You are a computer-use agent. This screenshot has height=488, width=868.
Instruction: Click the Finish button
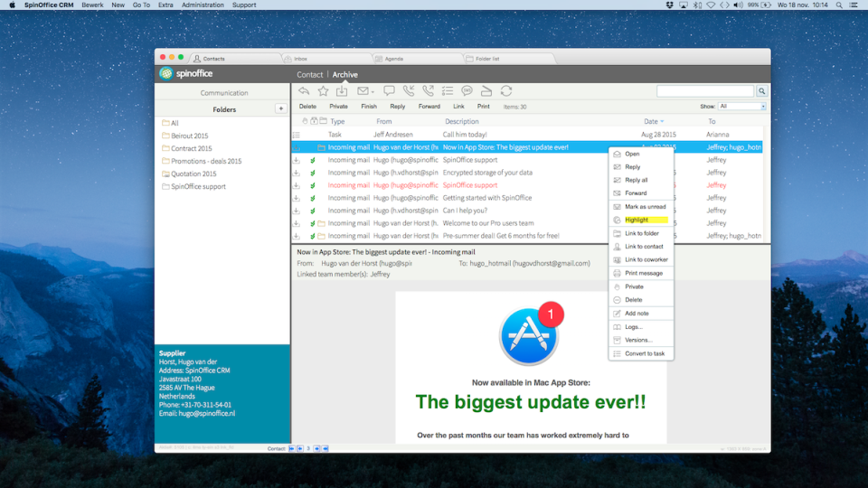click(x=369, y=107)
